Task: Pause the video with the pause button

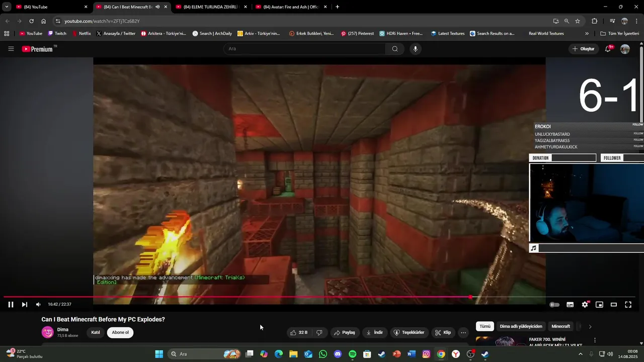Action: pyautogui.click(x=11, y=304)
